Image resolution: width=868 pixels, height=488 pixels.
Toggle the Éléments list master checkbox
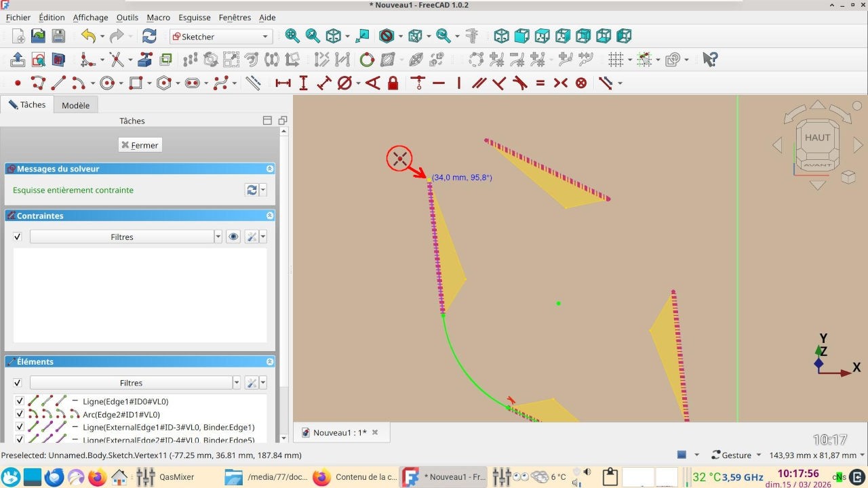[x=18, y=383]
